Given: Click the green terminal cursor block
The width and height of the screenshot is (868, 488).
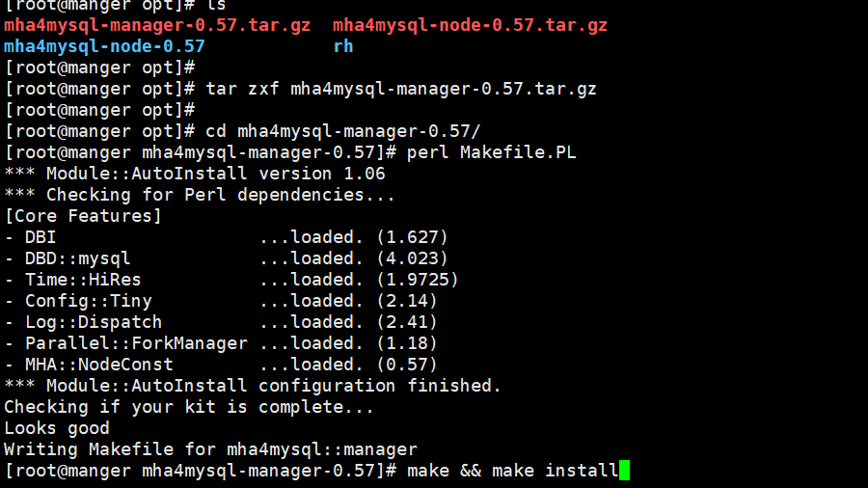Looking at the screenshot, I should (x=624, y=471).
